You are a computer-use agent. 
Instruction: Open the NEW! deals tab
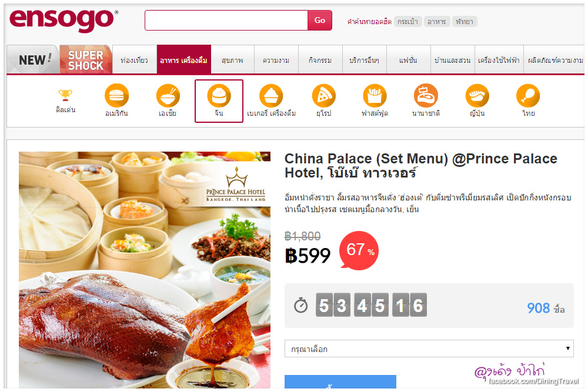coord(33,59)
